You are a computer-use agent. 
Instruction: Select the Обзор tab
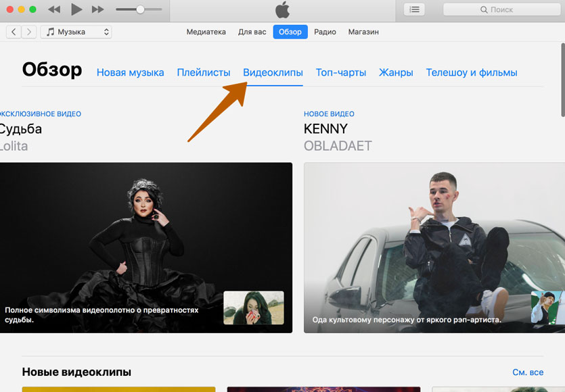click(x=290, y=32)
